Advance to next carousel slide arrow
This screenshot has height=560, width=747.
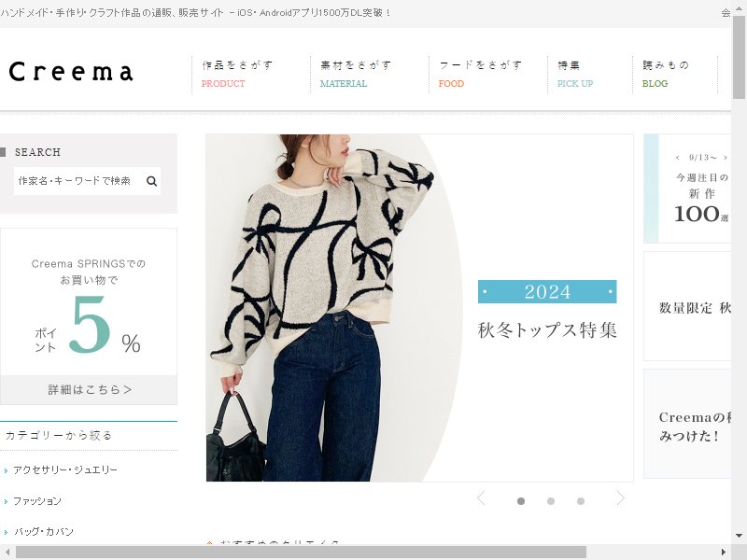(x=620, y=498)
